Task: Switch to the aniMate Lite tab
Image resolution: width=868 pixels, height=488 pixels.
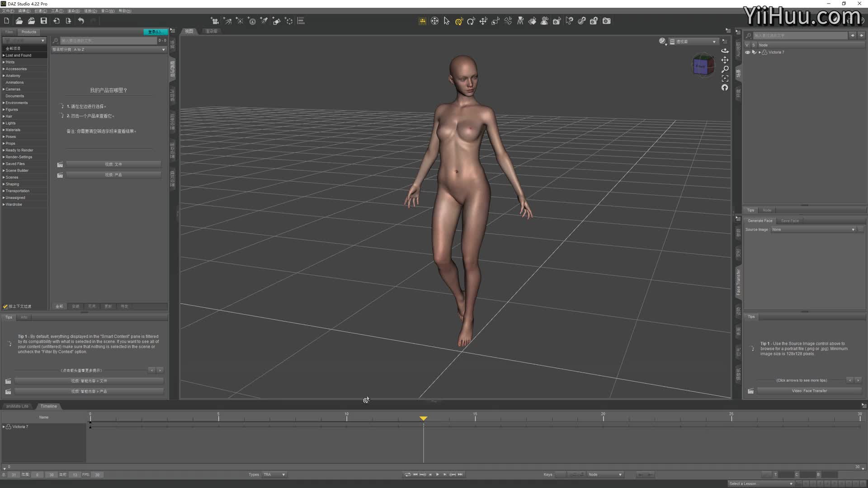Action: 17,406
